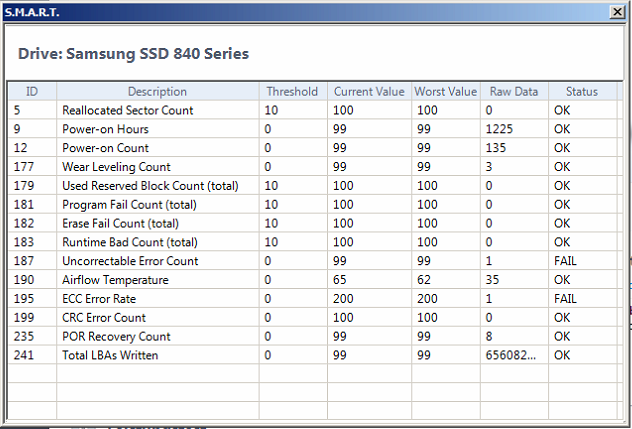
Task: Select Runtime Bad Count (total) row
Action: pyautogui.click(x=313, y=242)
